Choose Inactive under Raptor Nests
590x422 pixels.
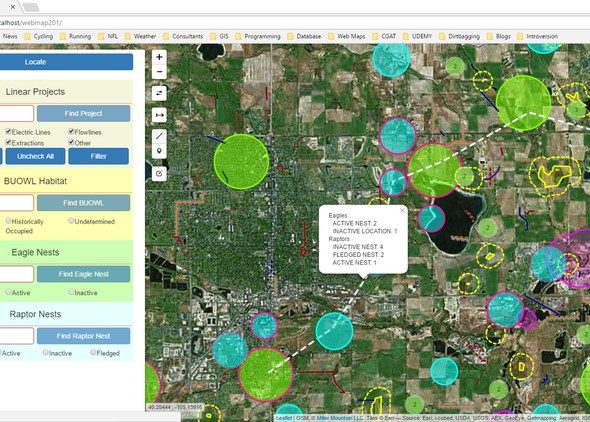[x=46, y=352]
